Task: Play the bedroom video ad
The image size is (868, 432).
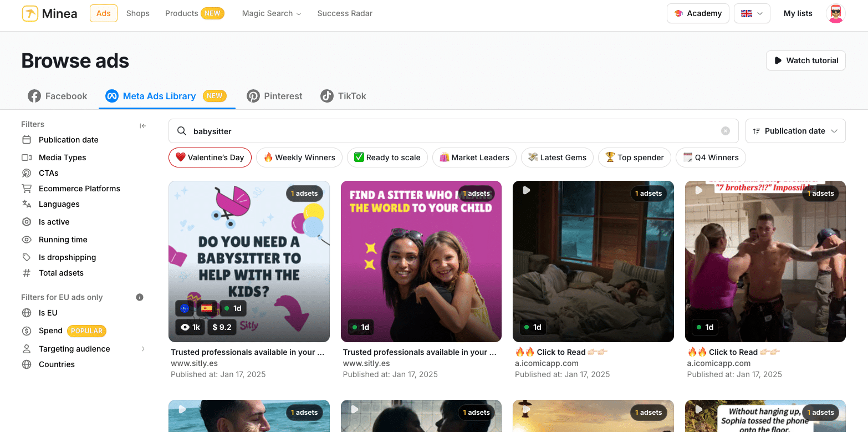Action: (527, 191)
